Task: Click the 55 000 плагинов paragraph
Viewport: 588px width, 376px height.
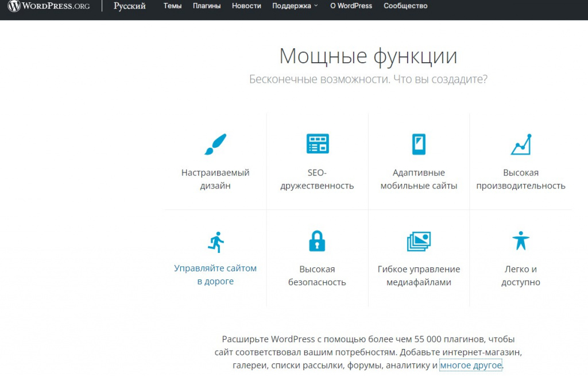Action: coord(368,352)
